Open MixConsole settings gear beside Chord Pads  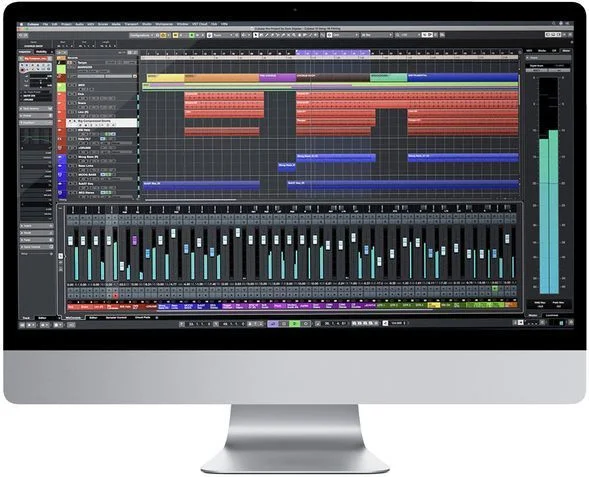(x=157, y=317)
